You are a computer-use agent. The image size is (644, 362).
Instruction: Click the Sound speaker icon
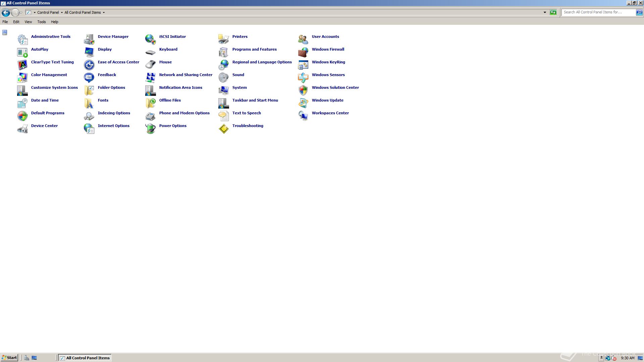[x=224, y=77]
